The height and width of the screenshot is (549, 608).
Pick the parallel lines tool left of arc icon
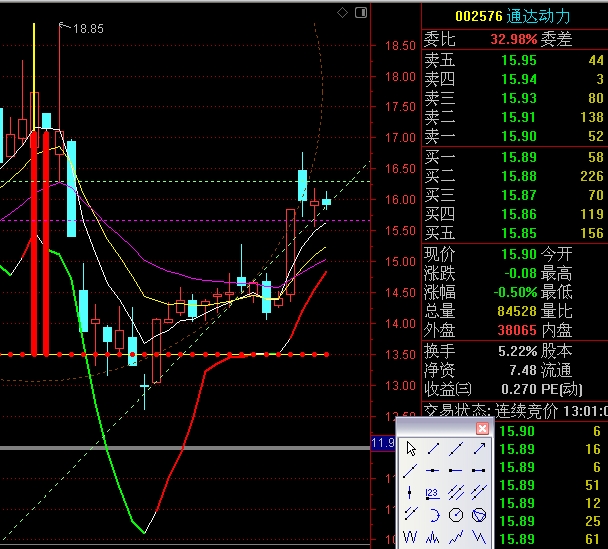click(x=410, y=514)
